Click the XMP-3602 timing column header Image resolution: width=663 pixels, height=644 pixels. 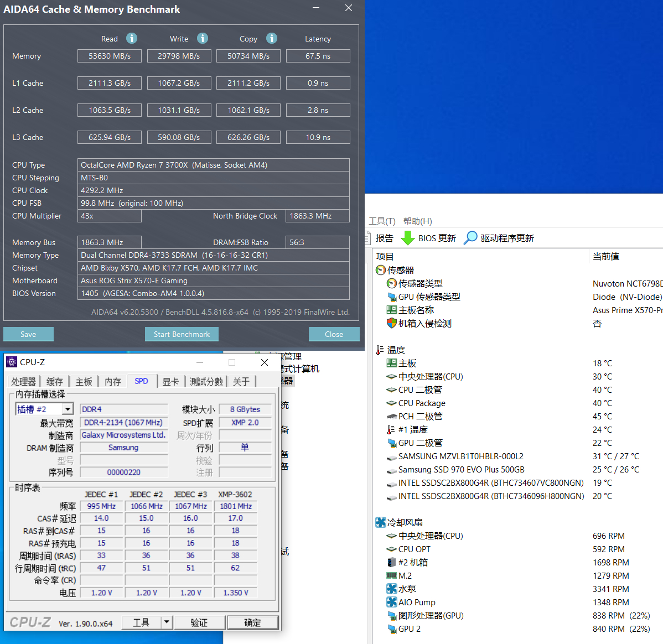pyautogui.click(x=235, y=494)
